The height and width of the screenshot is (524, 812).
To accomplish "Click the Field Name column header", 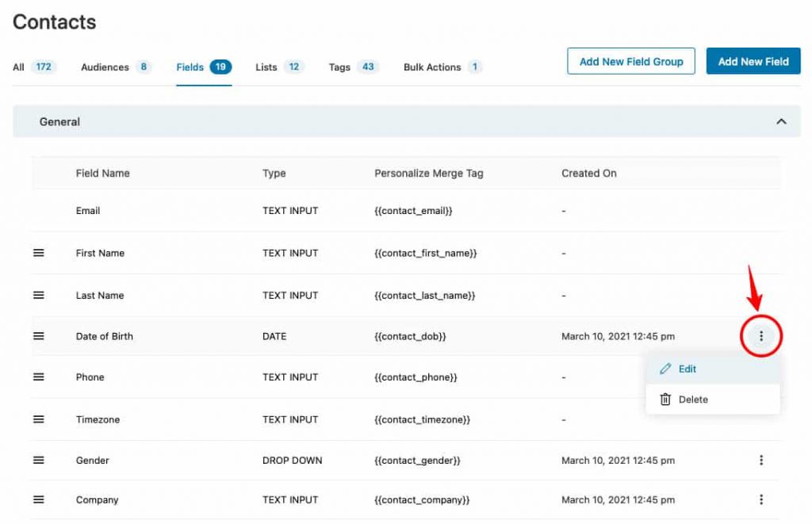I will (102, 174).
